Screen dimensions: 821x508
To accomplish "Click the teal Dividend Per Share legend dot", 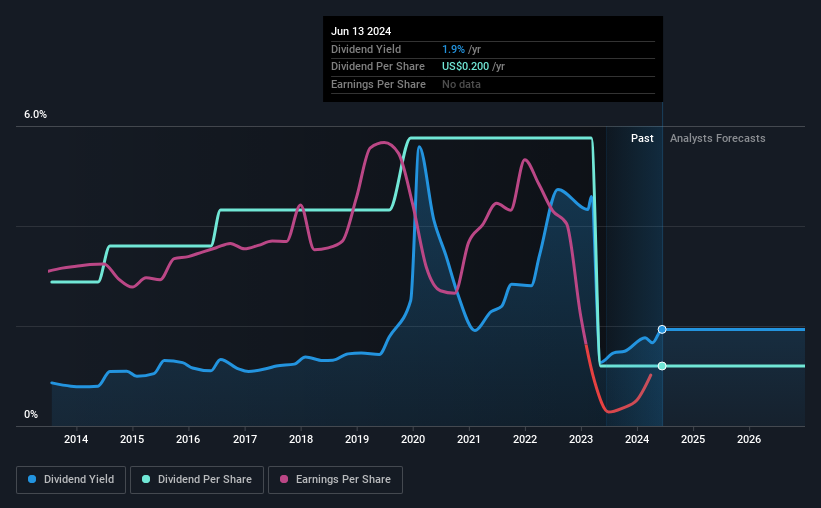I will 146,479.
